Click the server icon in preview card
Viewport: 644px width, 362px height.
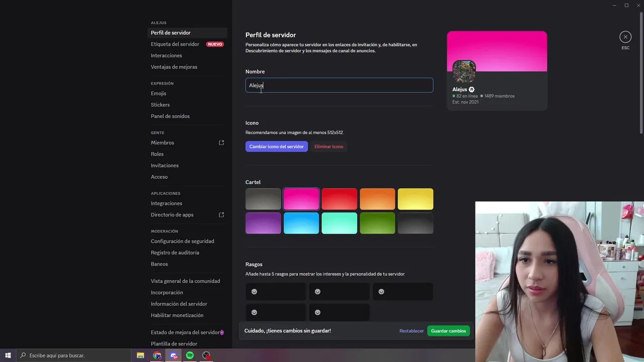464,71
